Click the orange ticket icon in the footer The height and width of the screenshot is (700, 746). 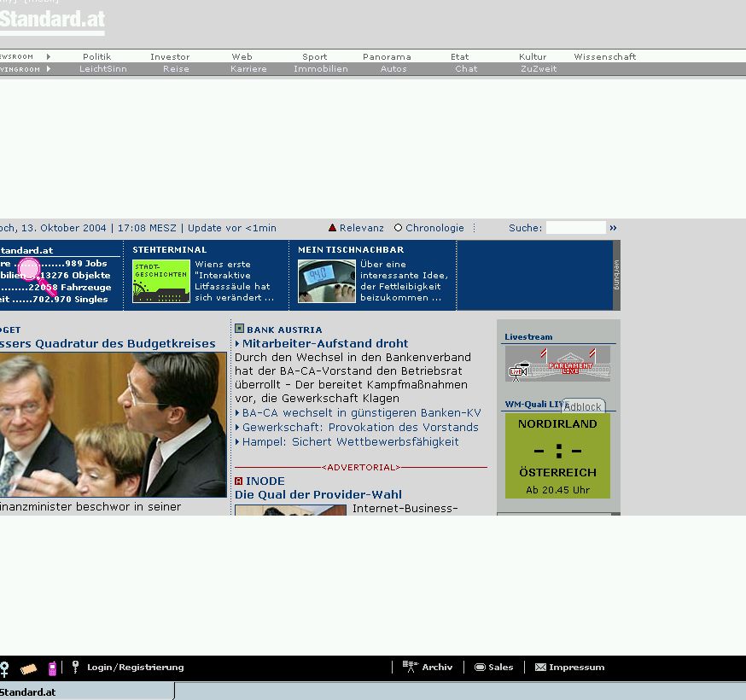point(28,669)
